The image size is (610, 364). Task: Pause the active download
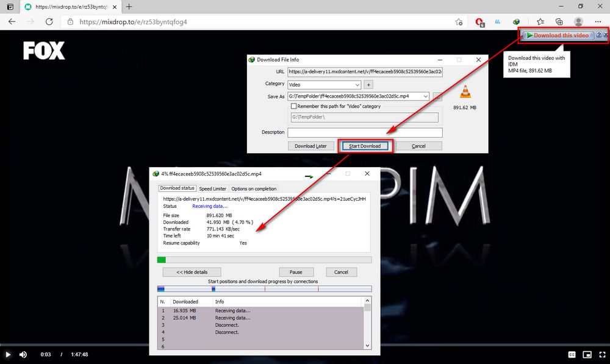point(296,272)
